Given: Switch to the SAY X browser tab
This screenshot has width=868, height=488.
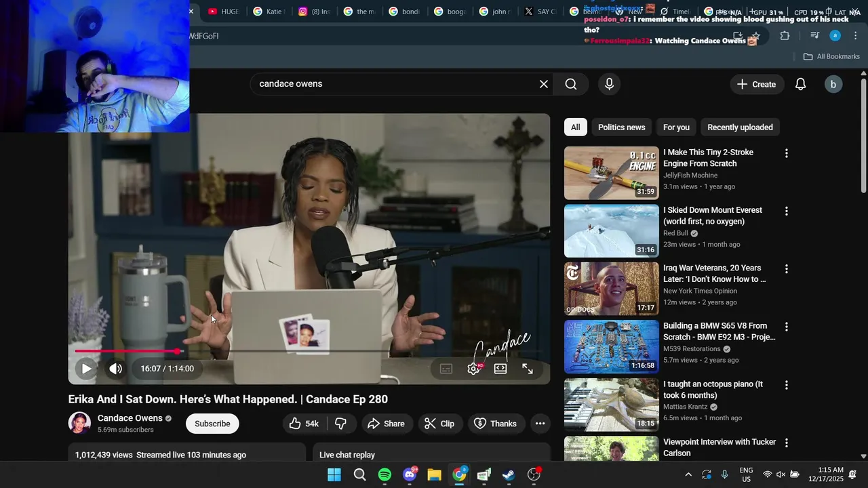Looking at the screenshot, I should (540, 12).
